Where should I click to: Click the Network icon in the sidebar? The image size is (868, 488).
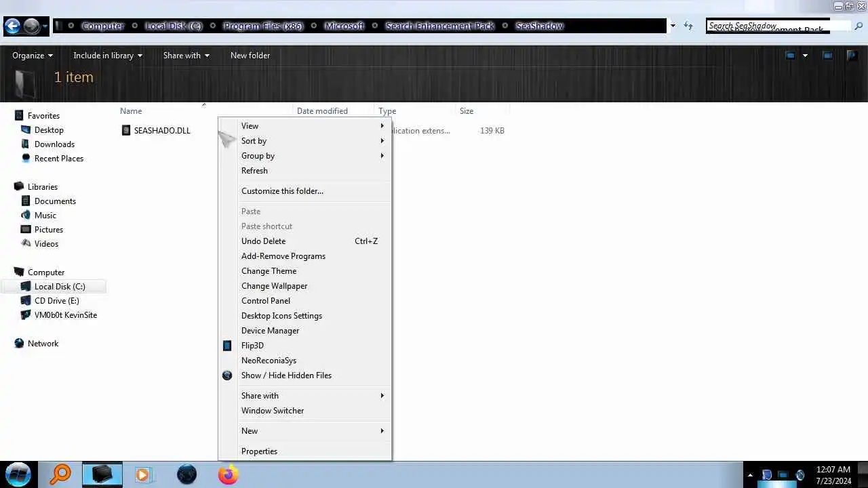point(19,344)
